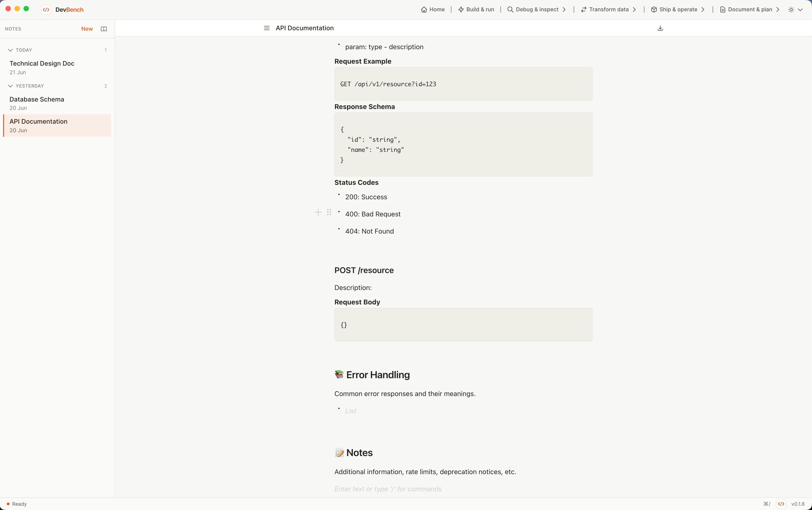This screenshot has height=510, width=812.
Task: Toggle the outline hamburger icon
Action: (266, 28)
